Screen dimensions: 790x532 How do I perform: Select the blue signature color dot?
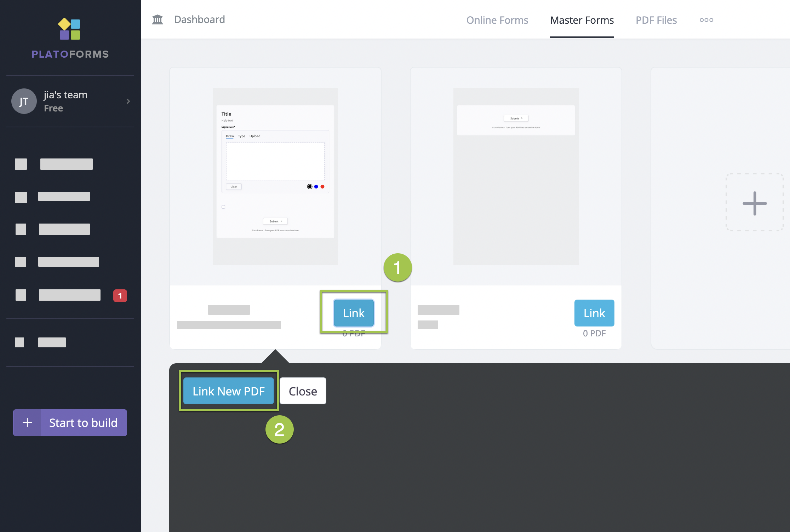point(316,187)
